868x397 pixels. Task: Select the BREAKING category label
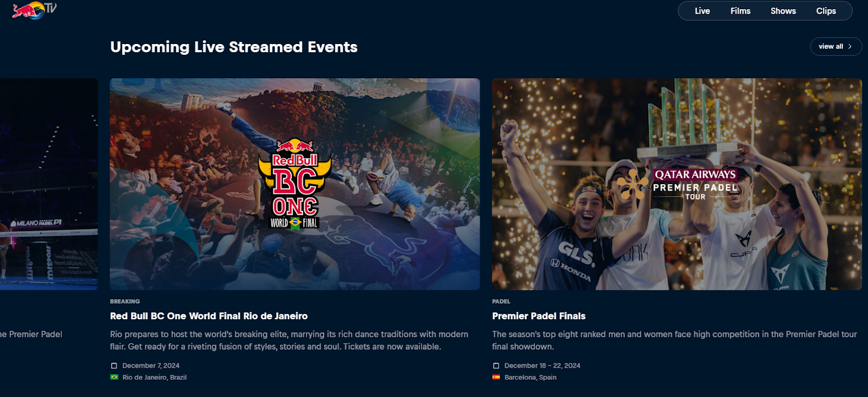click(x=125, y=301)
